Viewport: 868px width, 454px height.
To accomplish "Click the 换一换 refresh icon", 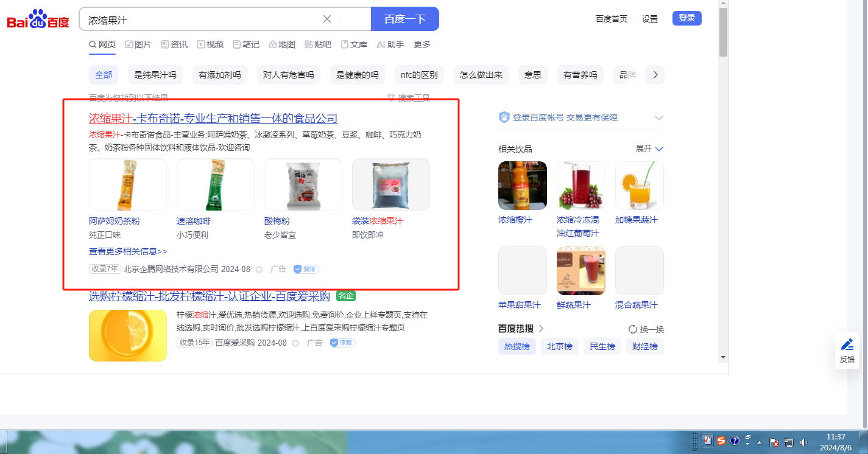I will pyautogui.click(x=633, y=329).
